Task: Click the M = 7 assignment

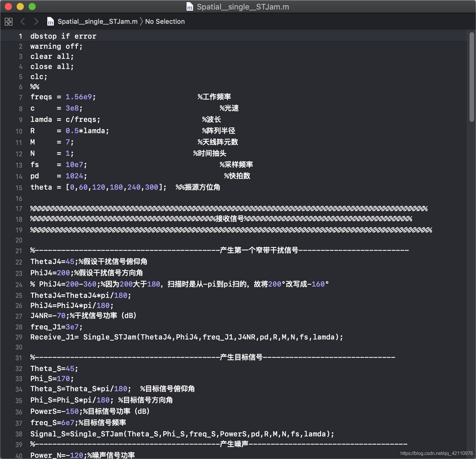Action: coord(52,142)
